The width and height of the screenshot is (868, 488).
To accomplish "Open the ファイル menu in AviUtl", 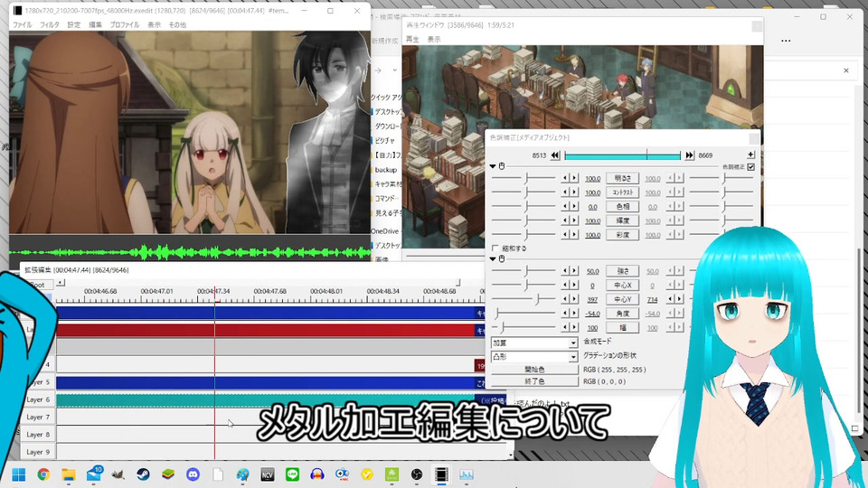I will click(x=23, y=25).
